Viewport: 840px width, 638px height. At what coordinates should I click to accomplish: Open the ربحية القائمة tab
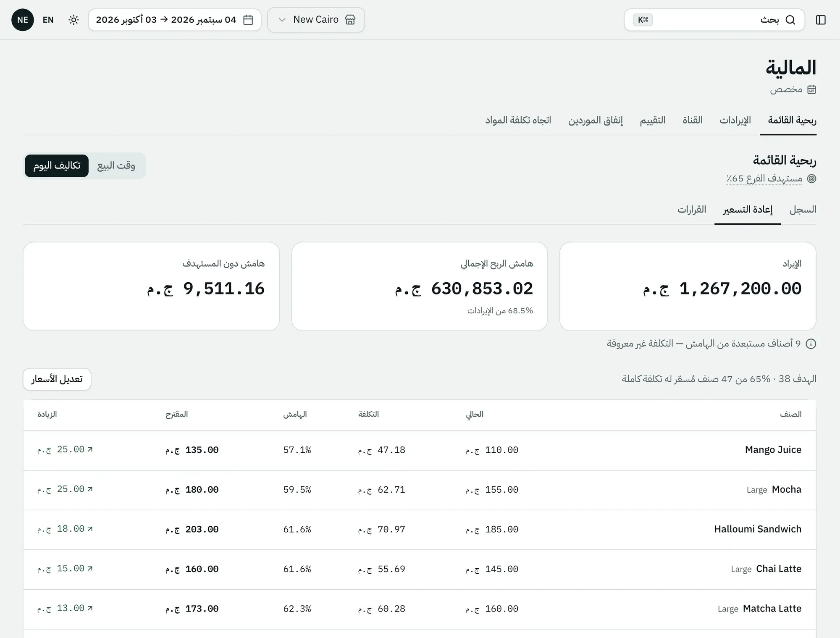[792, 121]
